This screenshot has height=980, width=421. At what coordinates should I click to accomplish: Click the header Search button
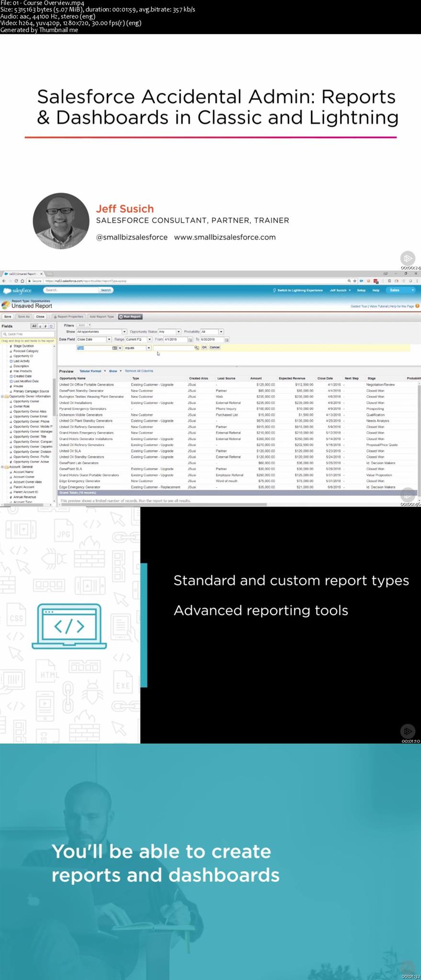[106, 290]
